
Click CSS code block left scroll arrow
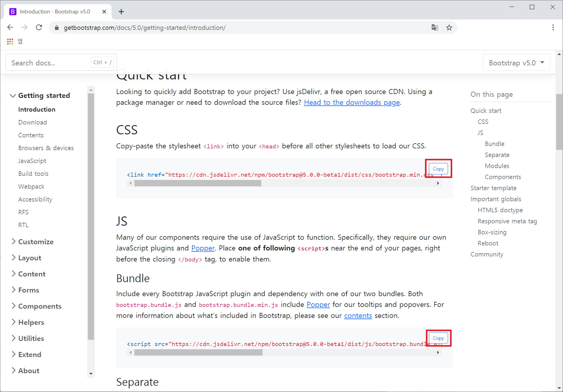point(130,183)
